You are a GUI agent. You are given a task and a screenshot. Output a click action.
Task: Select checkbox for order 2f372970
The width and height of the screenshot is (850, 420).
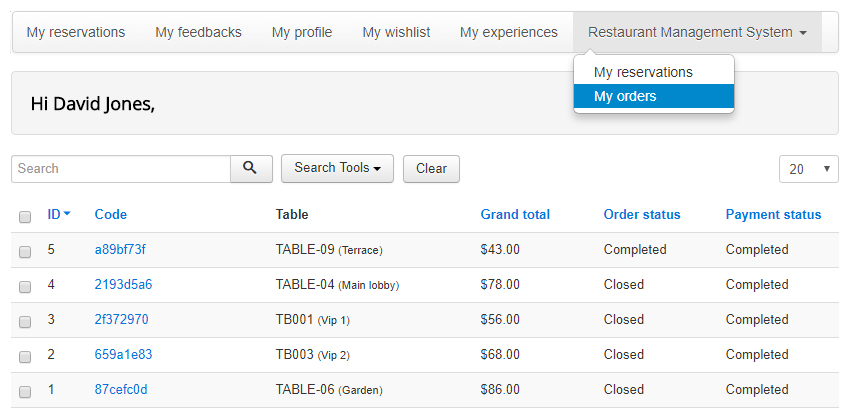click(25, 321)
